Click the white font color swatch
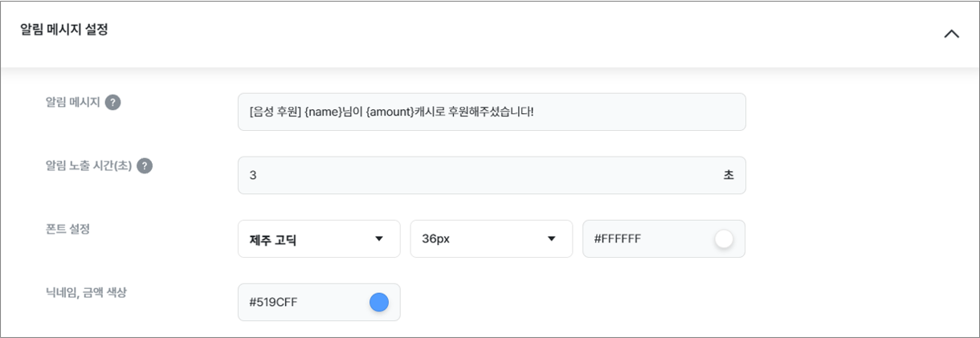Viewport: 980px width, 338px height. coord(724,239)
